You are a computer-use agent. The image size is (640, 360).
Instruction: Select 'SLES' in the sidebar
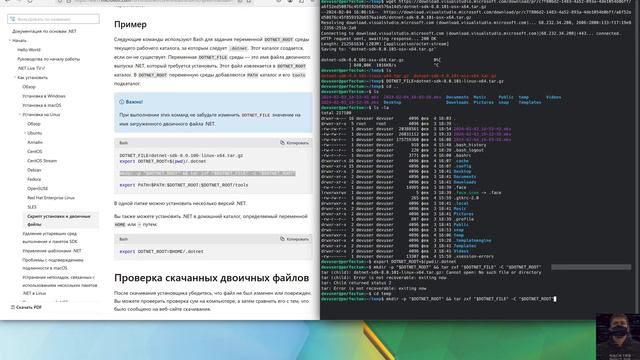click(x=32, y=207)
